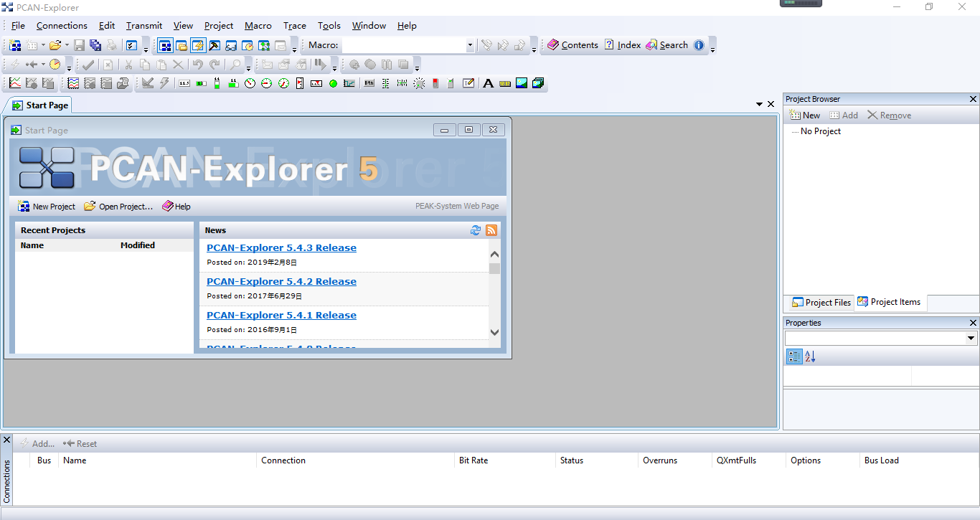Create a project with the New Project toolbar icon

coord(15,44)
